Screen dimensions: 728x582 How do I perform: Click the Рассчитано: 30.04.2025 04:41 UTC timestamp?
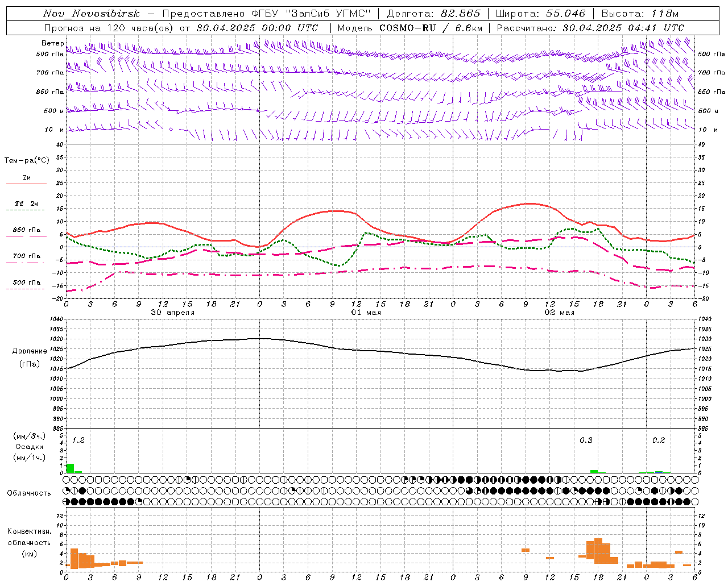[590, 28]
